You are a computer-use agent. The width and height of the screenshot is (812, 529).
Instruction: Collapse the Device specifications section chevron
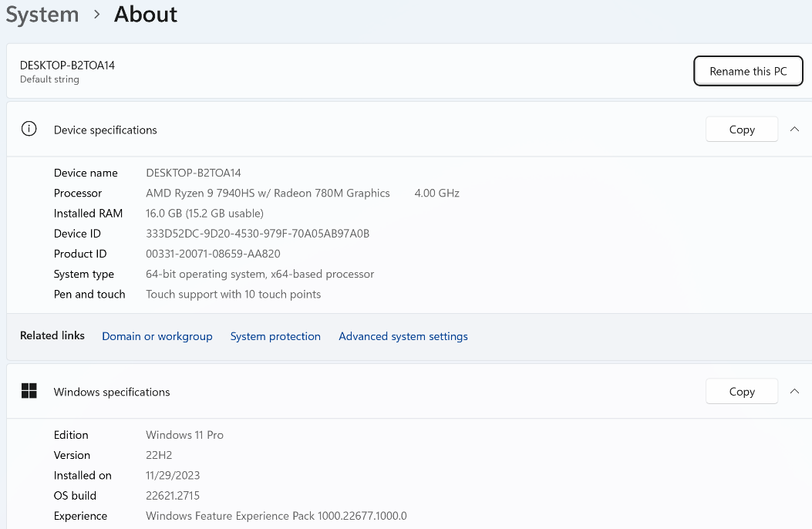tap(794, 130)
